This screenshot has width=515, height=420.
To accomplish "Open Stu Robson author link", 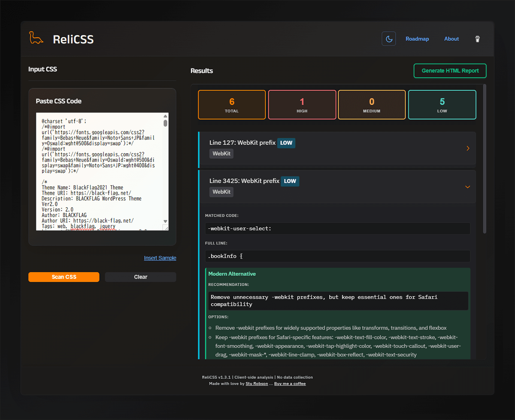I will click(257, 384).
